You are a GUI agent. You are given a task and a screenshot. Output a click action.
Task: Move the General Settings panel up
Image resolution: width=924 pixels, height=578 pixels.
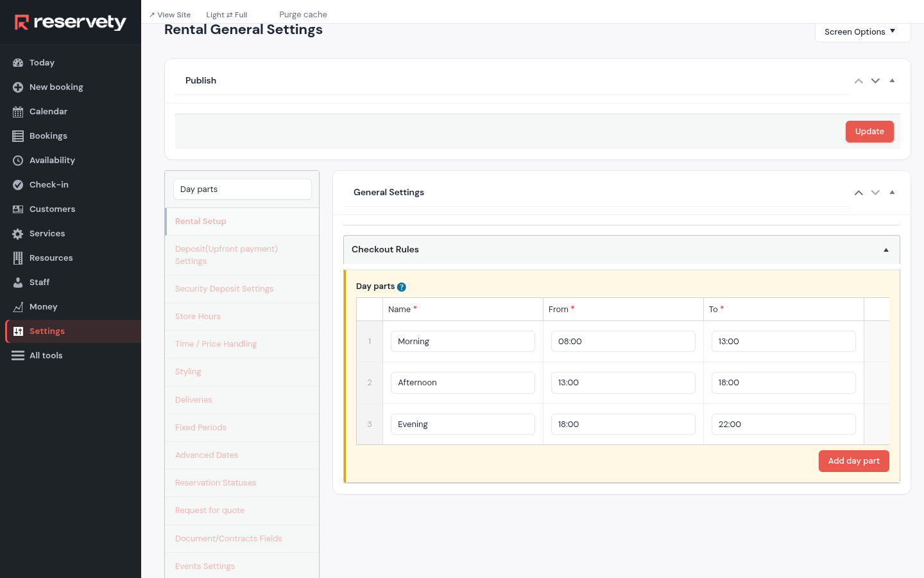pos(859,193)
